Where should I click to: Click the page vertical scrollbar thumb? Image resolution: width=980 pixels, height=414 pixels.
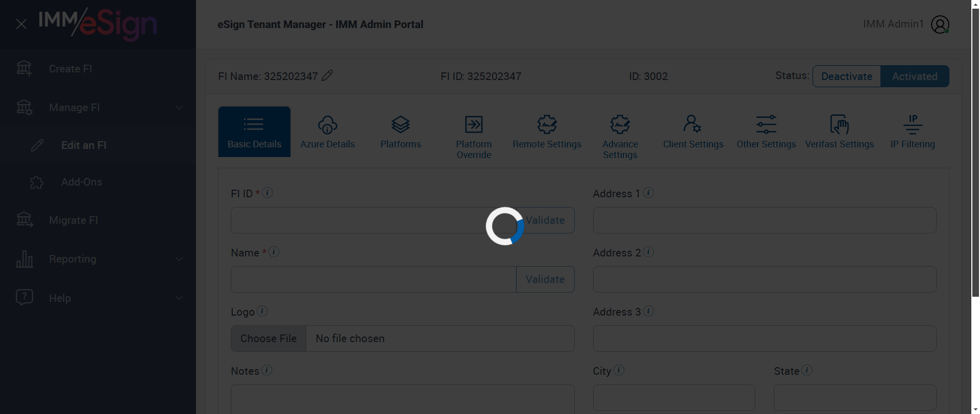pyautogui.click(x=975, y=152)
